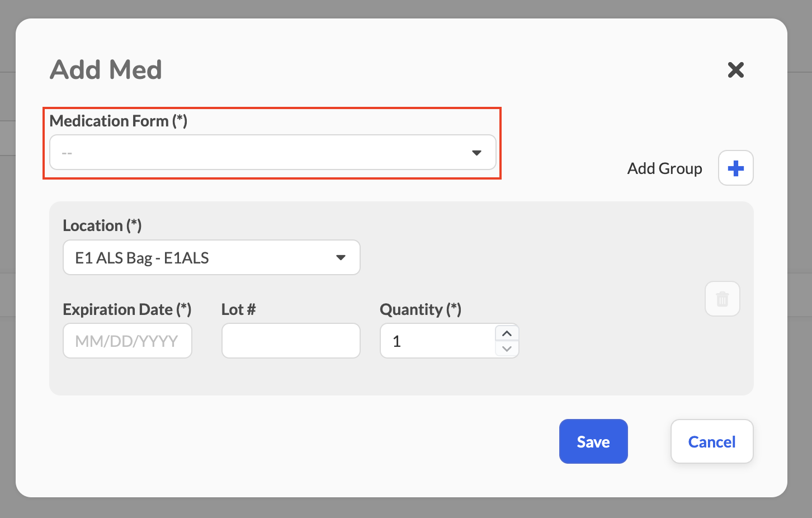Click into the Lot # text box
Screen dimensions: 812x518
[291, 341]
